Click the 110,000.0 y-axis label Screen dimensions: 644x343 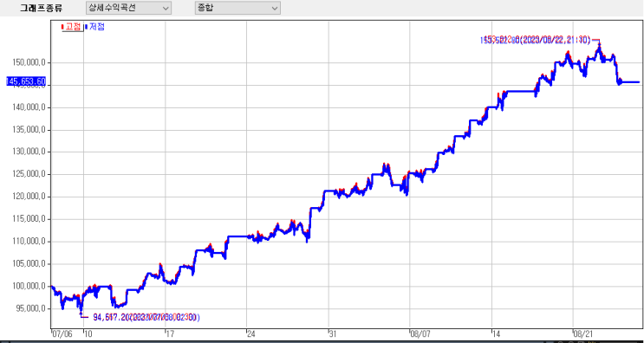[29, 242]
